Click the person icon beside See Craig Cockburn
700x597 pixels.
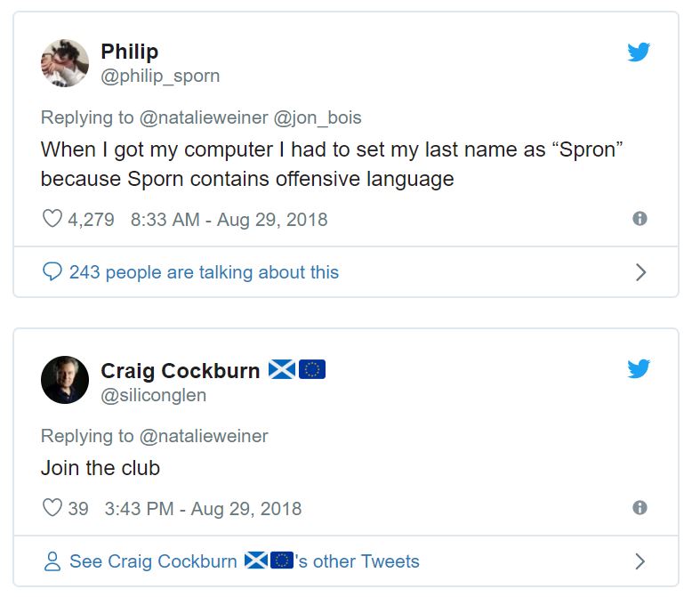(x=52, y=561)
